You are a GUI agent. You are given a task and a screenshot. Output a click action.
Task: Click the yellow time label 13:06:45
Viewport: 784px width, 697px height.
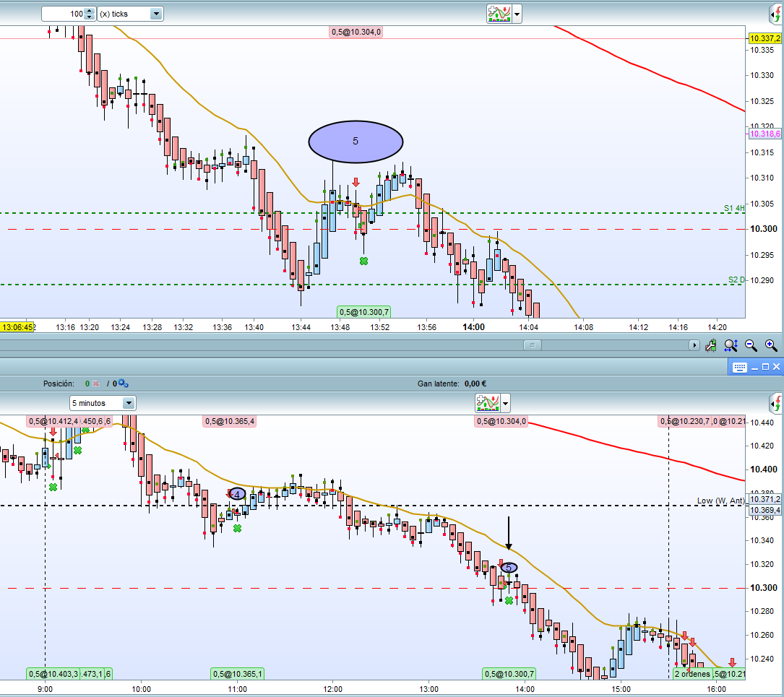[17, 327]
